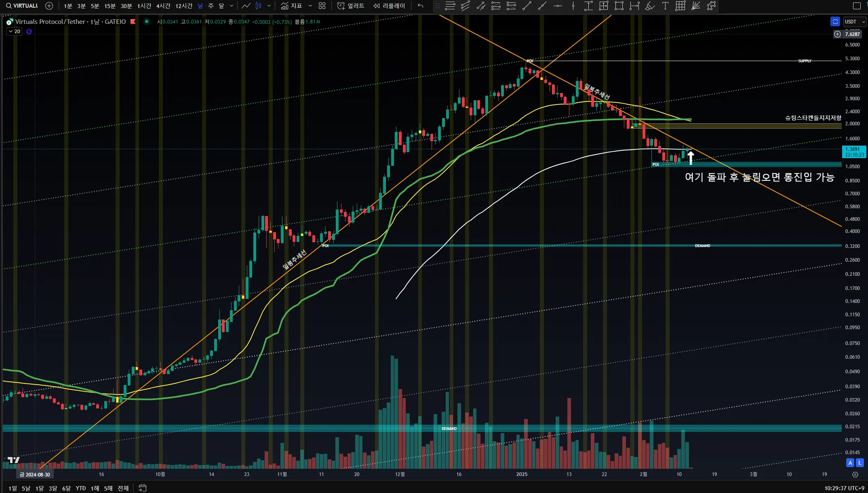Select the 30분 timeframe
The height and width of the screenshot is (493, 868).
[x=126, y=6]
